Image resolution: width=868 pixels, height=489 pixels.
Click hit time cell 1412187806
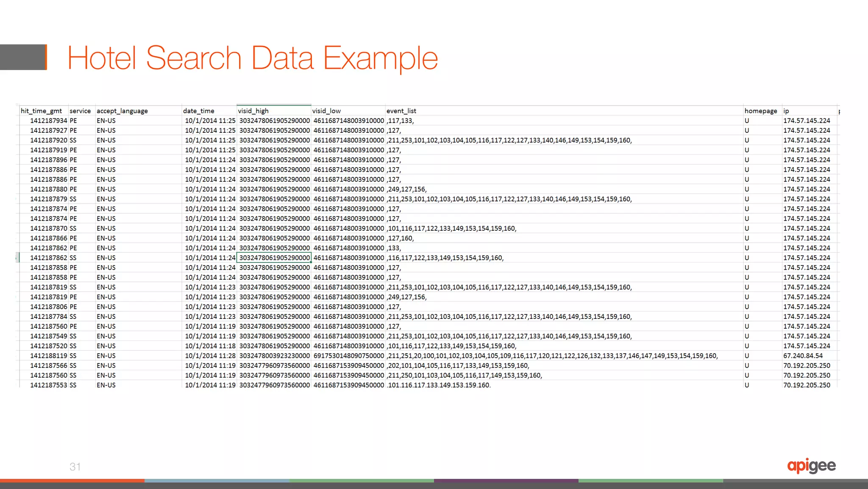[x=44, y=307]
